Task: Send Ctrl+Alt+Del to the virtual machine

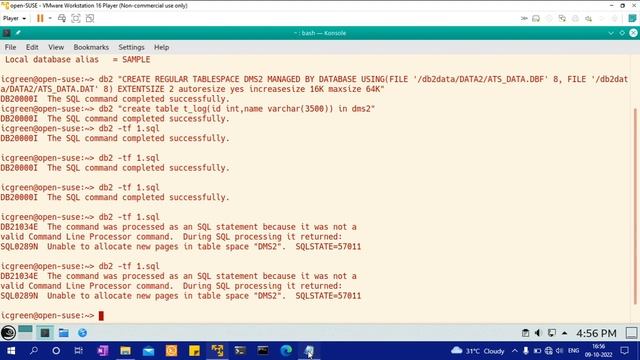Action: [62, 18]
